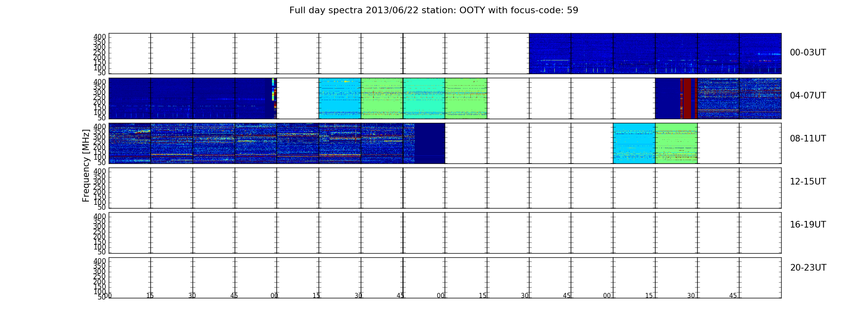Click the first dark blue segment of the 04-07UT row

tap(130, 98)
